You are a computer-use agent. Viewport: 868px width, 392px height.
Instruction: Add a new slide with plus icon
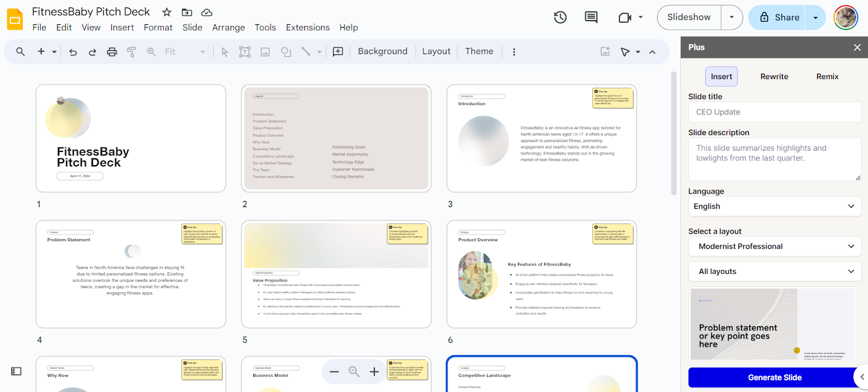pyautogui.click(x=41, y=52)
